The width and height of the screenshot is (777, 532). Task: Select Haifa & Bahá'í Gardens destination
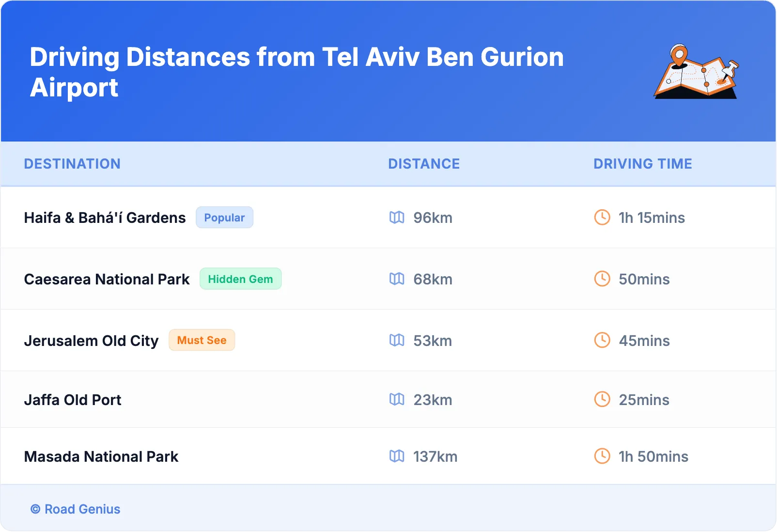(x=105, y=218)
